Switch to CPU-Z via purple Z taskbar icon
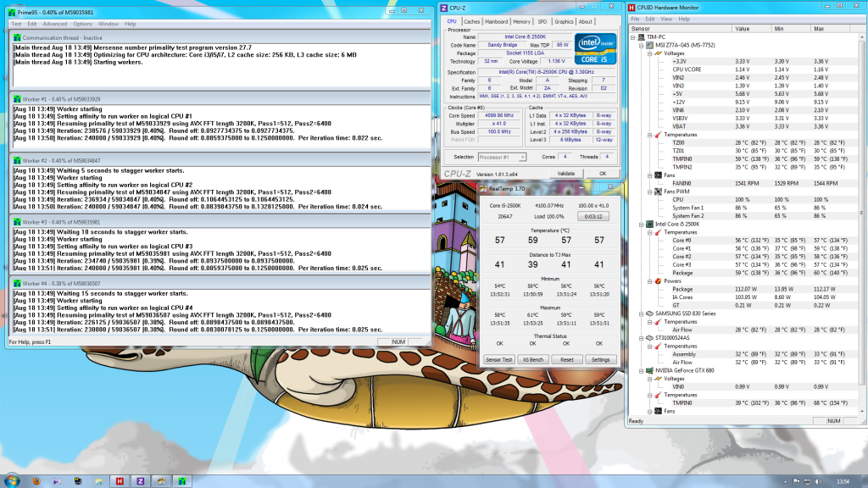The height and width of the screenshot is (488, 868). click(x=140, y=481)
